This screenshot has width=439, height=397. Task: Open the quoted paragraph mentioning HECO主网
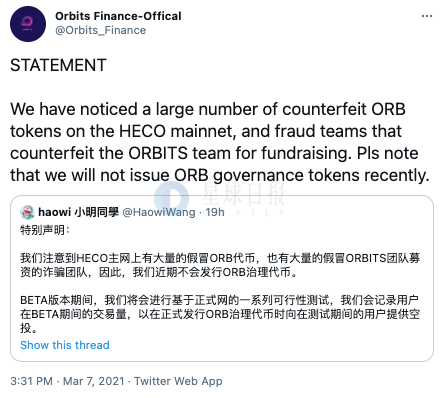click(220, 265)
